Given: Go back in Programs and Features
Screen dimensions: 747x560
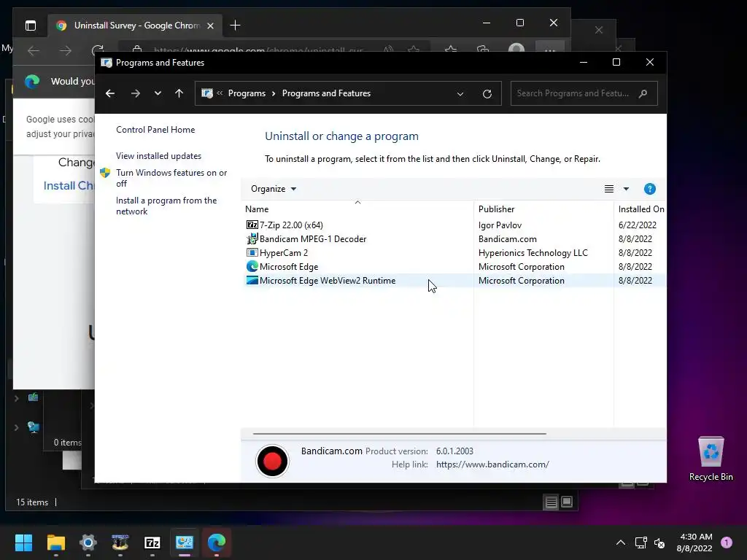Looking at the screenshot, I should tap(110, 93).
